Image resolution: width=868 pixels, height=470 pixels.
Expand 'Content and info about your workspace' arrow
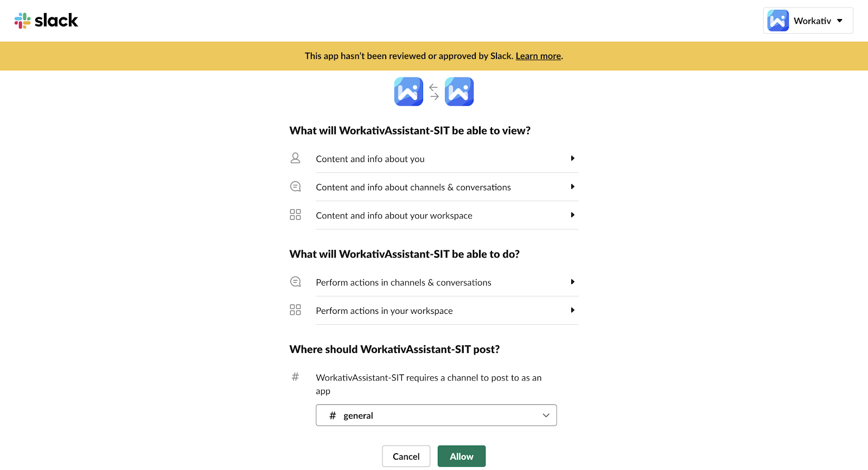tap(572, 215)
